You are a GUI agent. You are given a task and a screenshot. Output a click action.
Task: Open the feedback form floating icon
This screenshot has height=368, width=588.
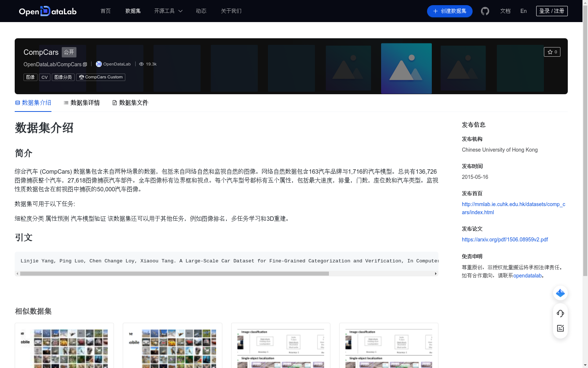pyautogui.click(x=560, y=328)
